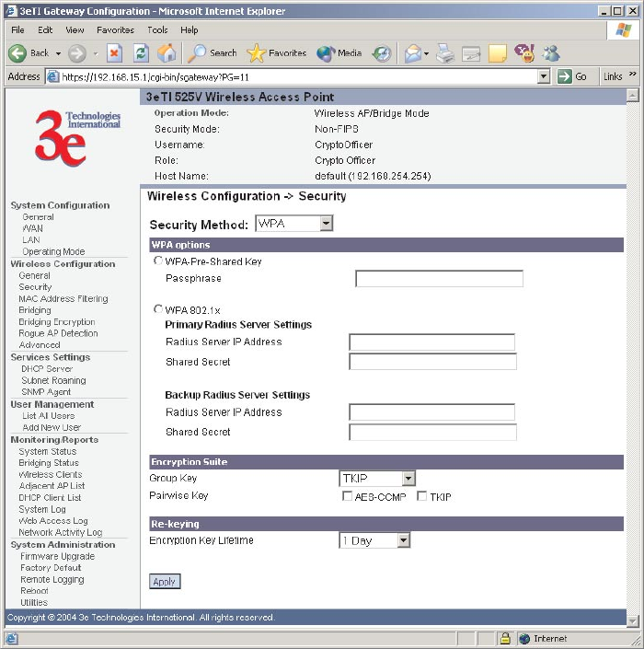644x649 pixels.
Task: Open Favorites star in toolbar
Action: click(276, 53)
